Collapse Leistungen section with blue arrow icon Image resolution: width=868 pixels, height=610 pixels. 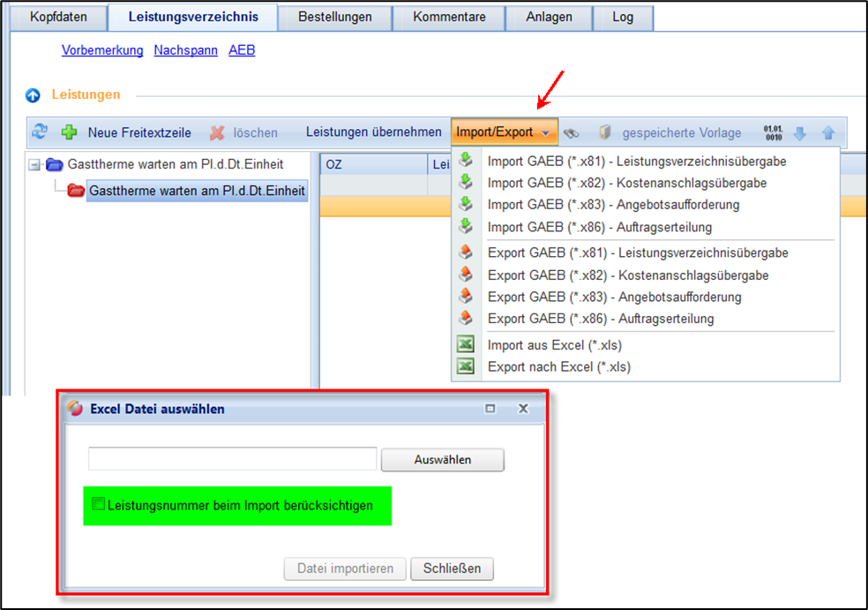pos(33,95)
